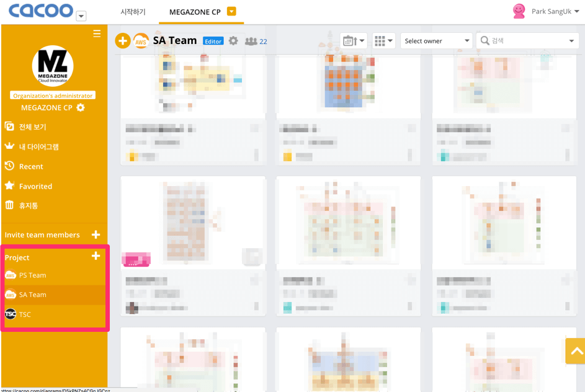The width and height of the screenshot is (585, 392).
Task: Expand the Select owner dropdown
Action: pyautogui.click(x=437, y=41)
